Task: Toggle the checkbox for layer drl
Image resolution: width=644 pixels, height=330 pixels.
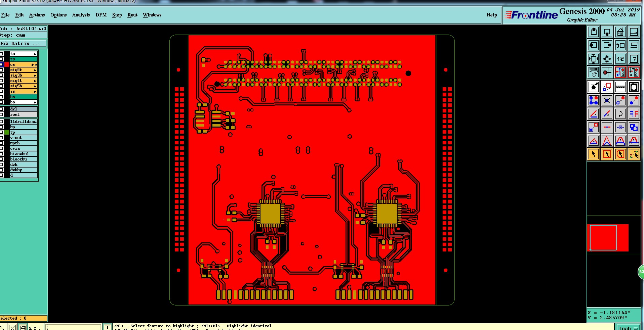Action: point(2,109)
